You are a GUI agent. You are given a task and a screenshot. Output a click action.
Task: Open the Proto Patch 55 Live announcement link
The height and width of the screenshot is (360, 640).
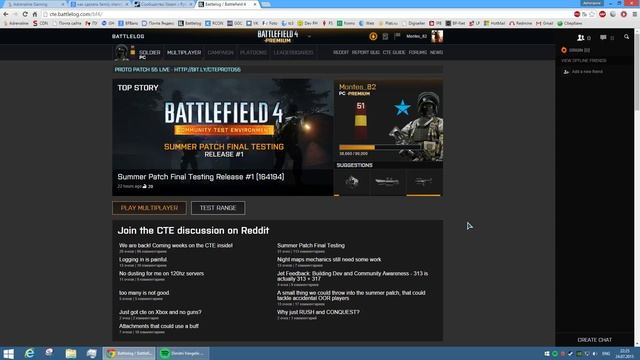coord(178,70)
